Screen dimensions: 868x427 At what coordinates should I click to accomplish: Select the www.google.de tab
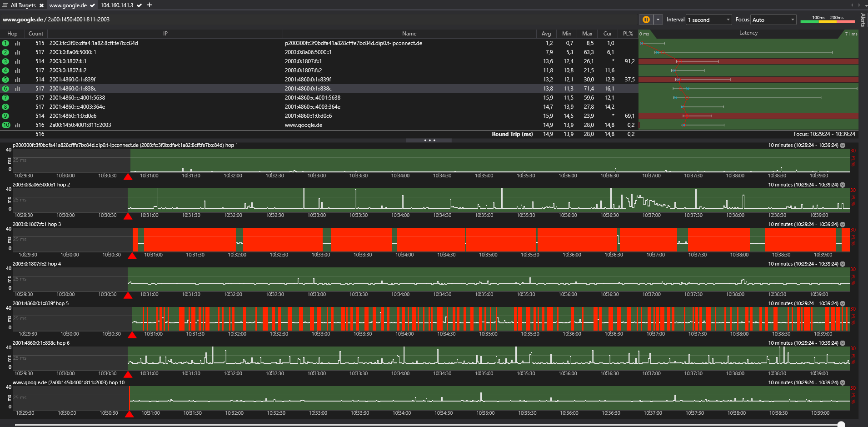68,5
